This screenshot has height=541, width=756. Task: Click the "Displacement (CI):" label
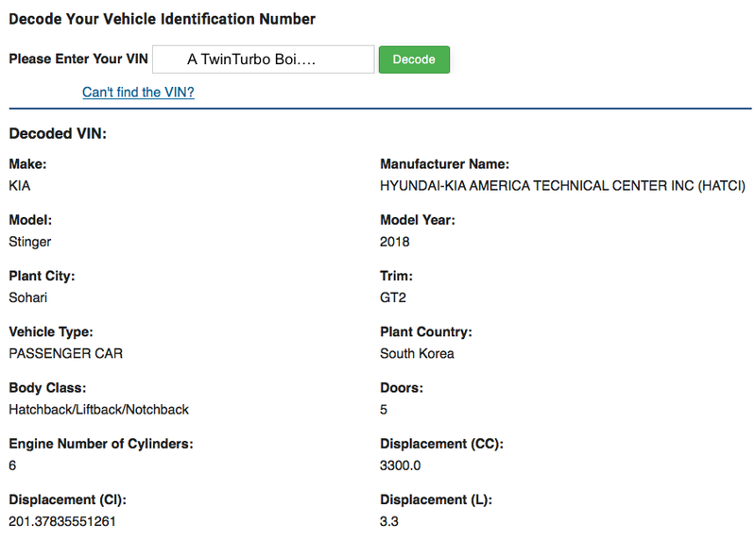click(68, 499)
